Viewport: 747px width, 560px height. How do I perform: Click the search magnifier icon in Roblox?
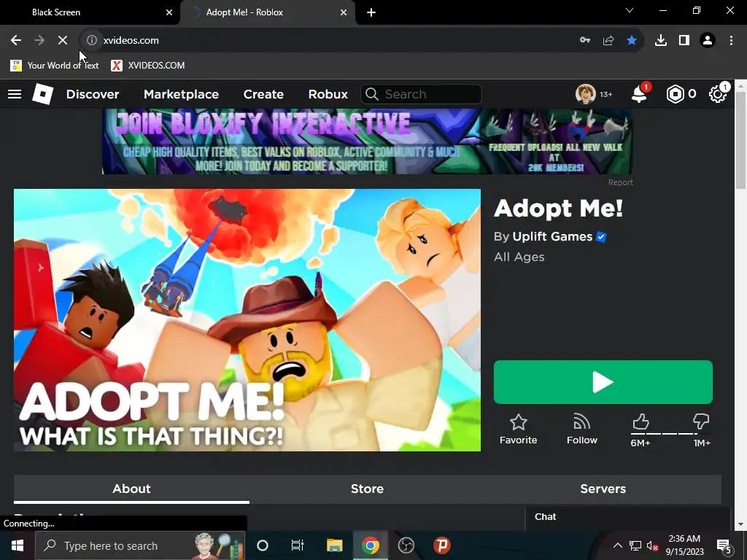point(372,94)
